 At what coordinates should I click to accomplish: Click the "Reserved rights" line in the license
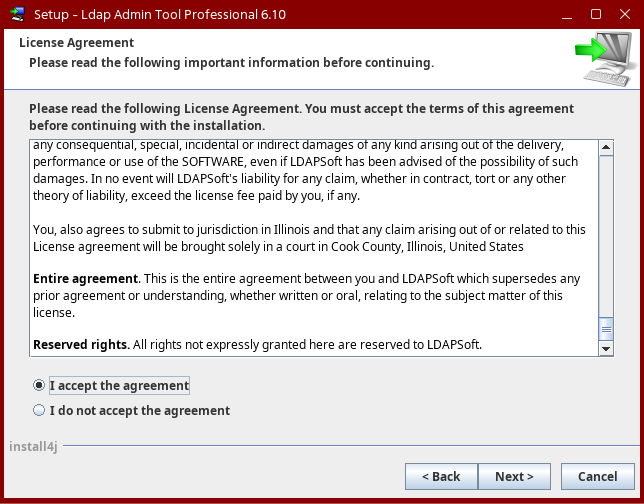257,345
